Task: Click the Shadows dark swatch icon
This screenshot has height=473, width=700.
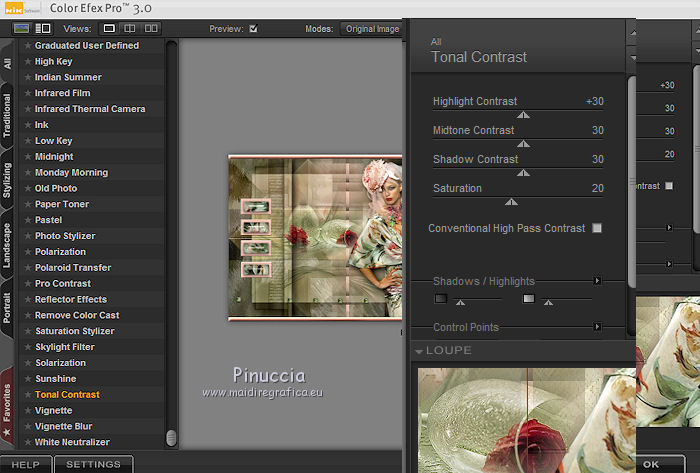Action: (441, 298)
